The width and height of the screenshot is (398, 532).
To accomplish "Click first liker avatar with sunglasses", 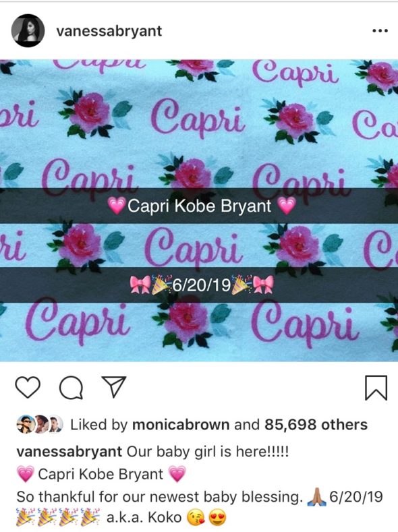I will coord(26,424).
